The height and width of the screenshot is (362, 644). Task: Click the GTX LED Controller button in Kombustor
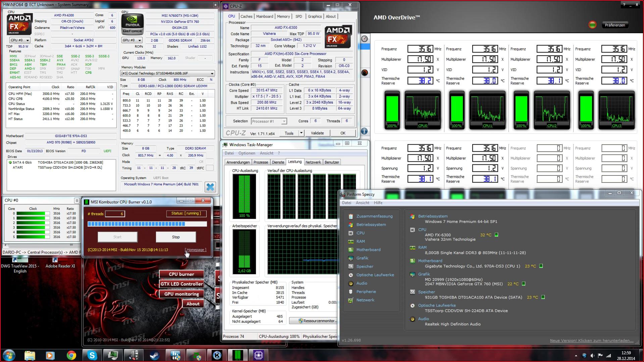click(181, 284)
